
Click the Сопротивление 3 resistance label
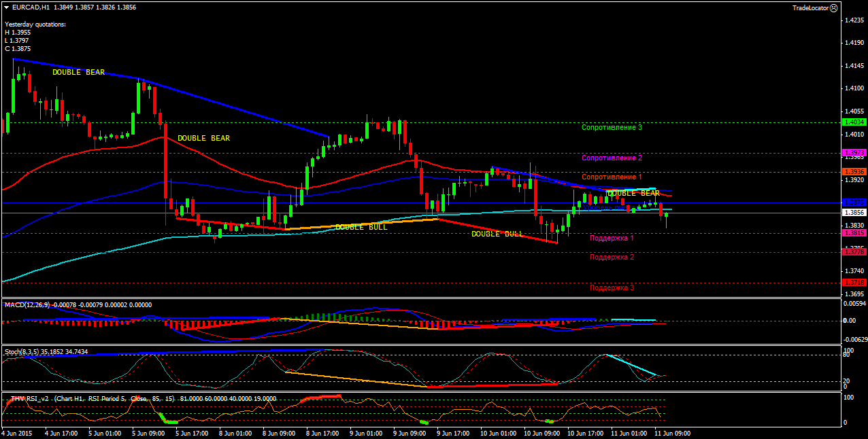[612, 127]
